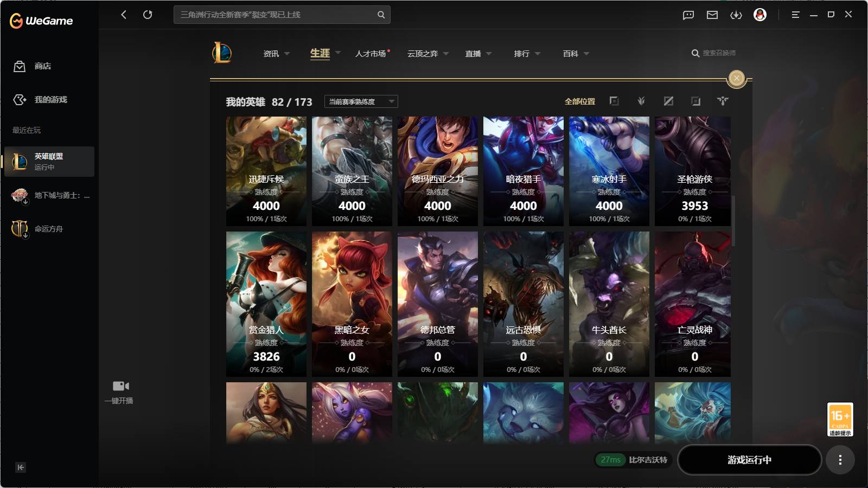The image size is (868, 488).
Task: Open the chat messages icon in the title bar
Action: pyautogui.click(x=688, y=15)
